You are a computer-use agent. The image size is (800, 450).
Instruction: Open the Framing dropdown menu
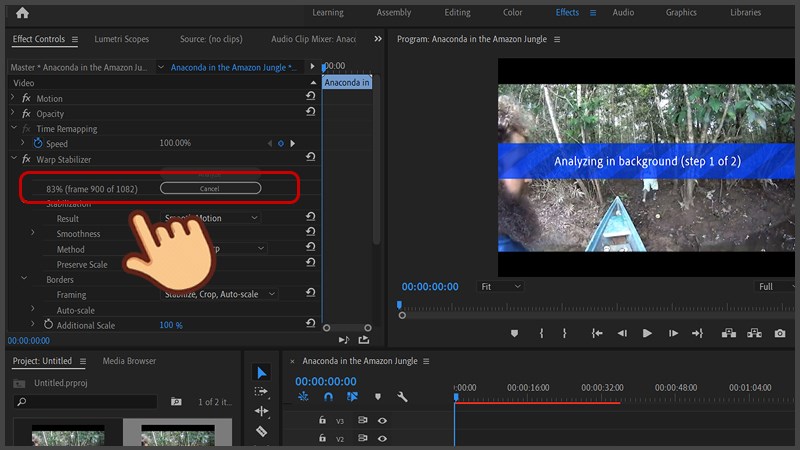[218, 294]
